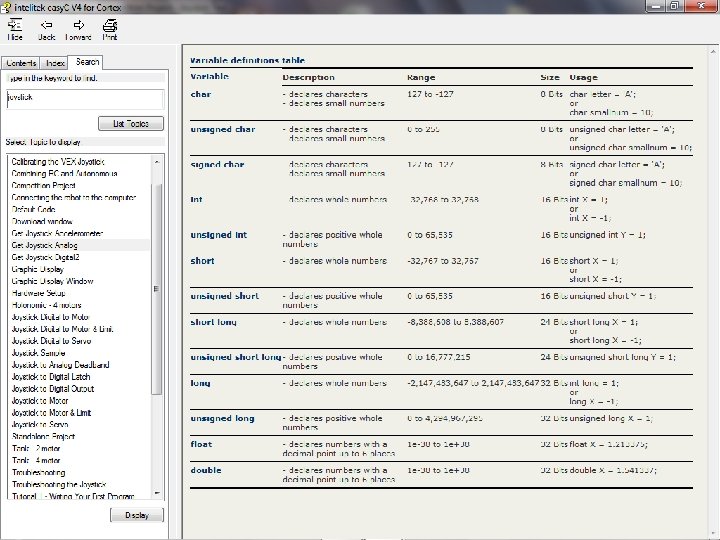Select the Search tab
720x540 pixels.
coord(87,62)
